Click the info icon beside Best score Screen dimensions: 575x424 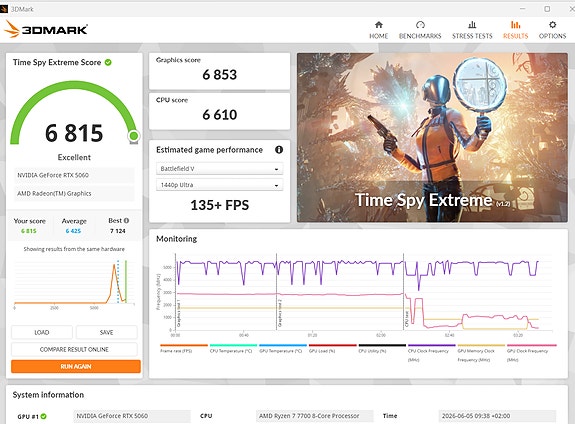[126, 220]
